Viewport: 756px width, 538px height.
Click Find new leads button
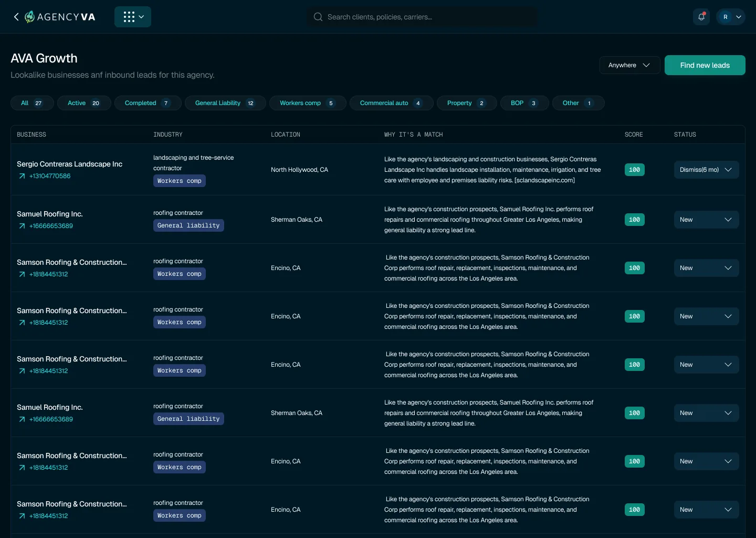click(x=705, y=65)
